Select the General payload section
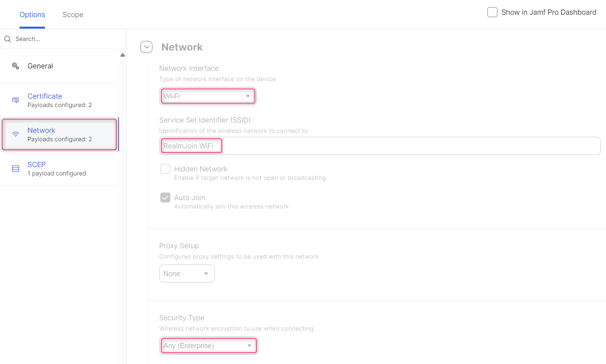This screenshot has height=364, width=606. 40,66
